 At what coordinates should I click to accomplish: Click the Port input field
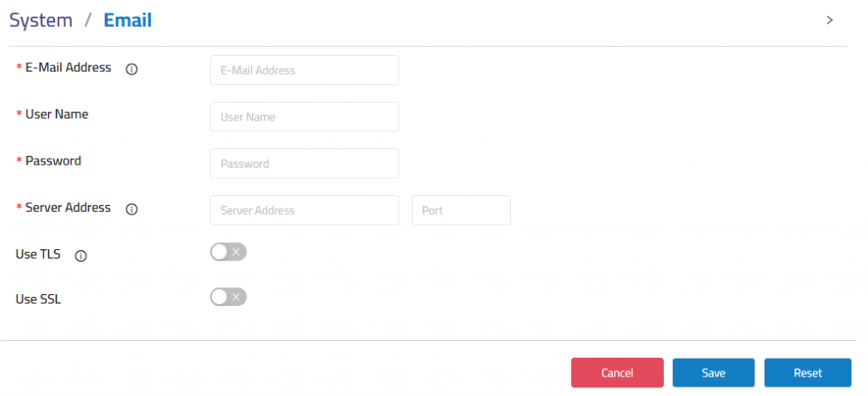461,210
